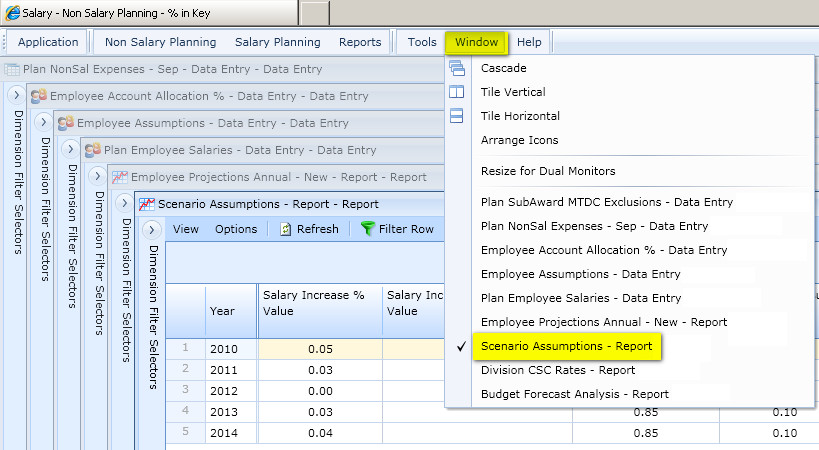Expand Dimension Filter Selectors in Employee Assumptions window
819x450 pixels.
pos(71,150)
